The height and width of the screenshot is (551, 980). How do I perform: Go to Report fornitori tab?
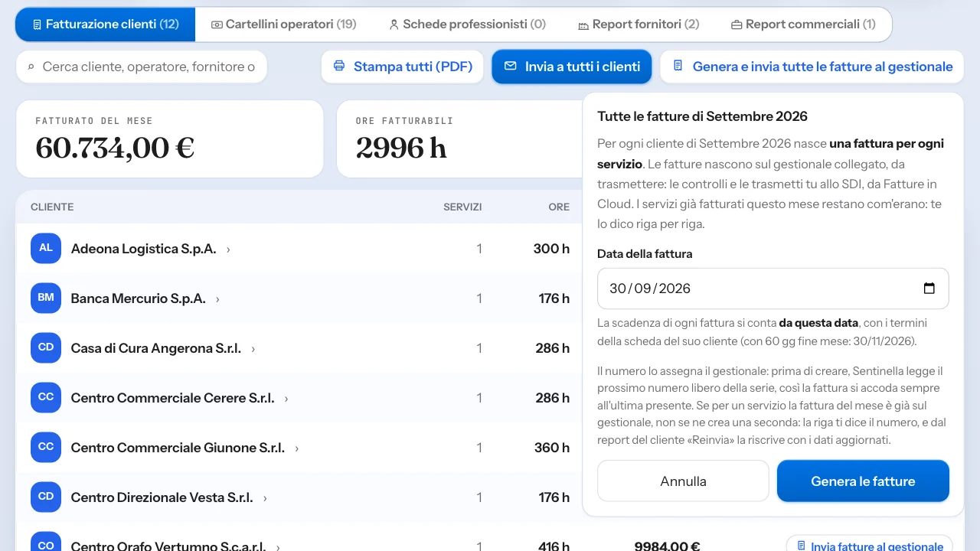tap(639, 24)
